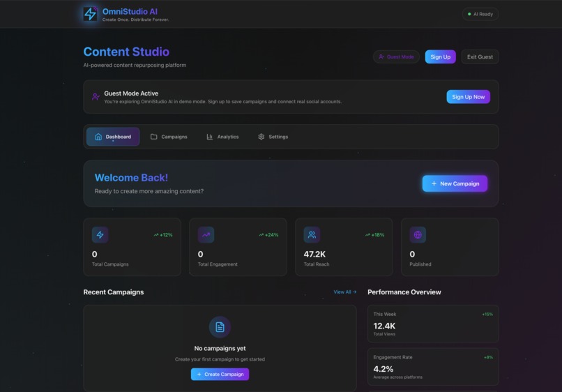Click the Performance Overview heading

pos(404,292)
